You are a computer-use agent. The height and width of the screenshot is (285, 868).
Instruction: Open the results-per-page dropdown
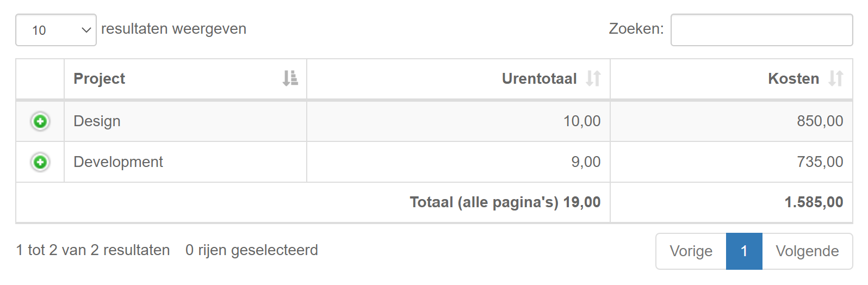click(56, 30)
